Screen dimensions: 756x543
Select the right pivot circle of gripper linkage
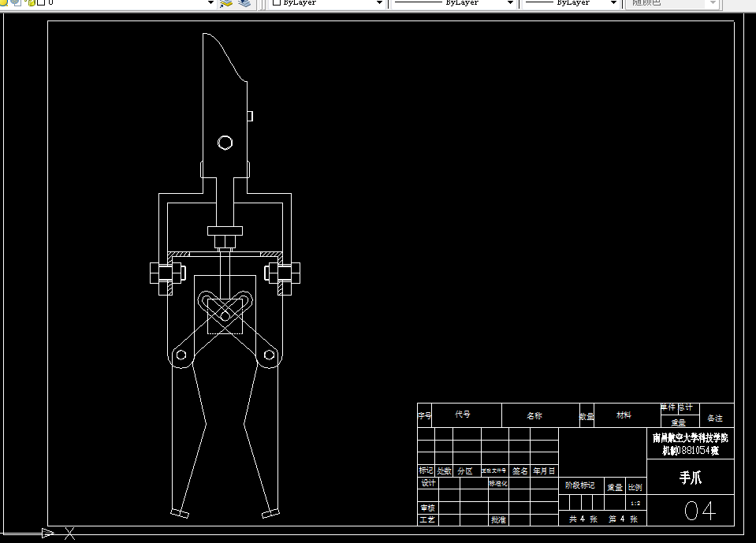pyautogui.click(x=269, y=355)
